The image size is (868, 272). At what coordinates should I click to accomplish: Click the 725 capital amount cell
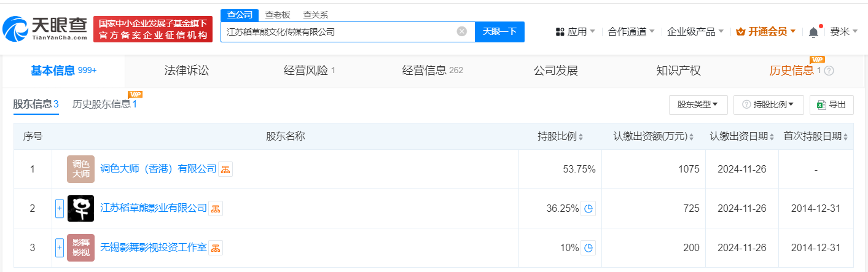654,209
